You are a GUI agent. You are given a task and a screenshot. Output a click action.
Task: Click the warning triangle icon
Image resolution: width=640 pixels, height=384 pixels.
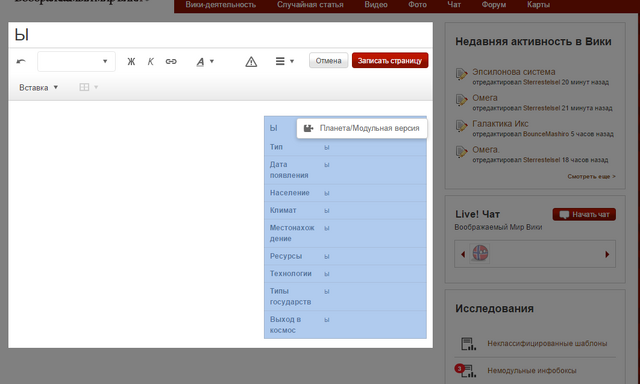(251, 62)
